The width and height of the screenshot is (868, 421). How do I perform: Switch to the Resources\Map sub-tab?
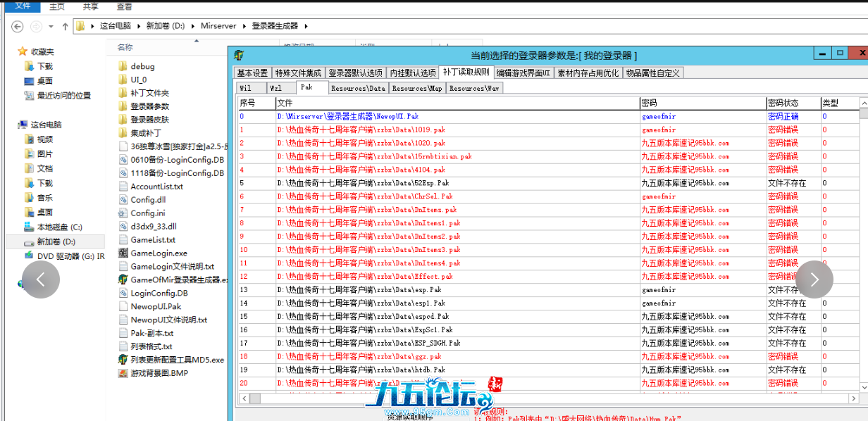(x=417, y=88)
